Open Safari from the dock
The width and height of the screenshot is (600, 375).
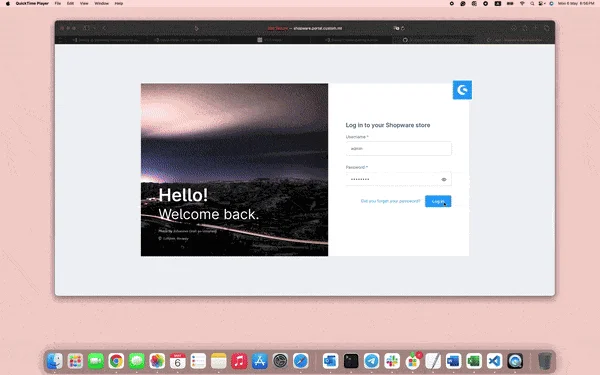click(x=301, y=361)
